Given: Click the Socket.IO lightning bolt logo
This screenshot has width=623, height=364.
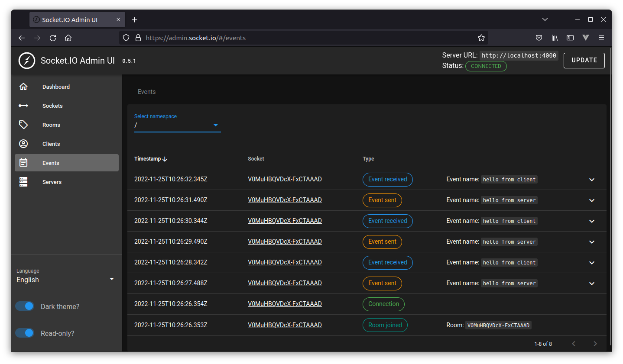Looking at the screenshot, I should (x=27, y=61).
